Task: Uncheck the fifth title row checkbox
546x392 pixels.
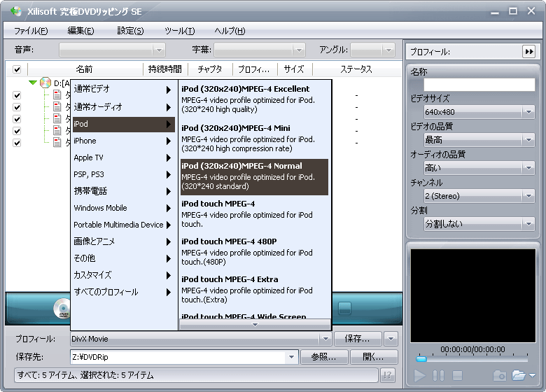Action: pyautogui.click(x=17, y=143)
